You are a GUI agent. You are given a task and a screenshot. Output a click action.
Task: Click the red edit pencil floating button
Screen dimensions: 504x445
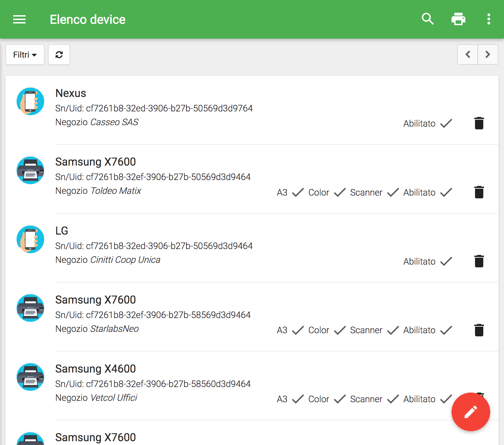[471, 412]
